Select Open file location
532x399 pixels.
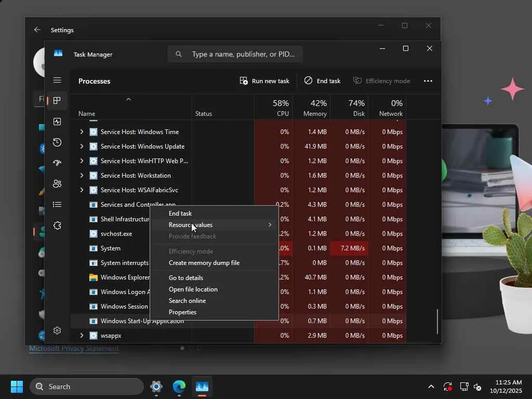pyautogui.click(x=214, y=289)
